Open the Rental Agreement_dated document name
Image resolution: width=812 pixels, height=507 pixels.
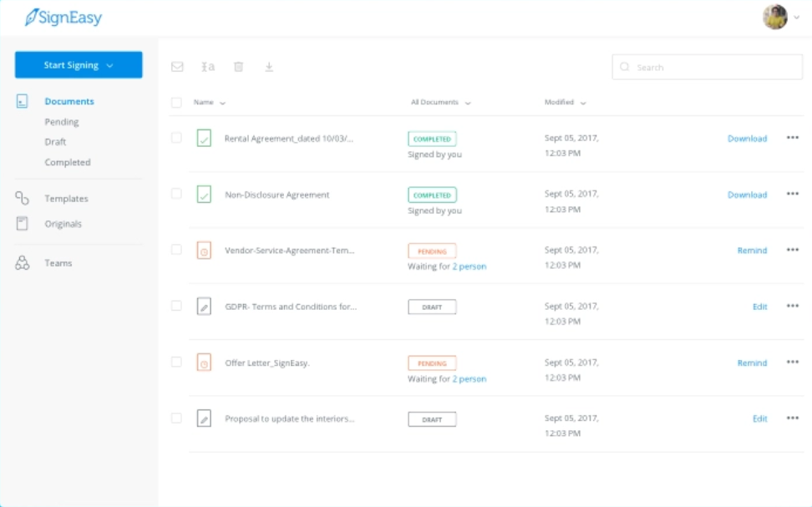(289, 139)
